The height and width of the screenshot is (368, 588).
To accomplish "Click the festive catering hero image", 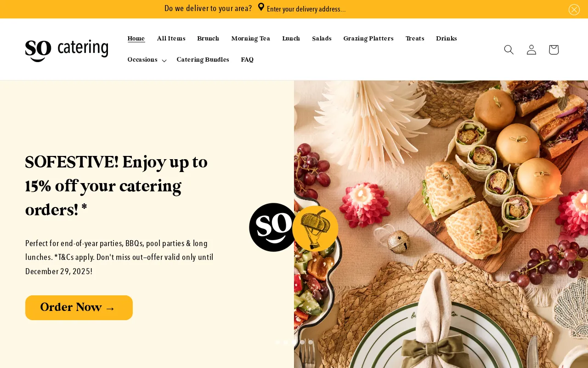I will pos(441,224).
